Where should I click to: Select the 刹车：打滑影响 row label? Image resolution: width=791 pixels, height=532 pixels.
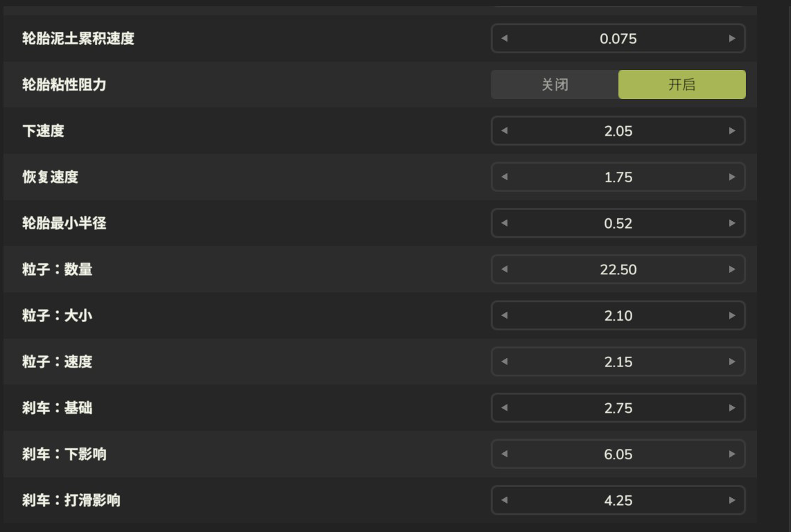71,500
